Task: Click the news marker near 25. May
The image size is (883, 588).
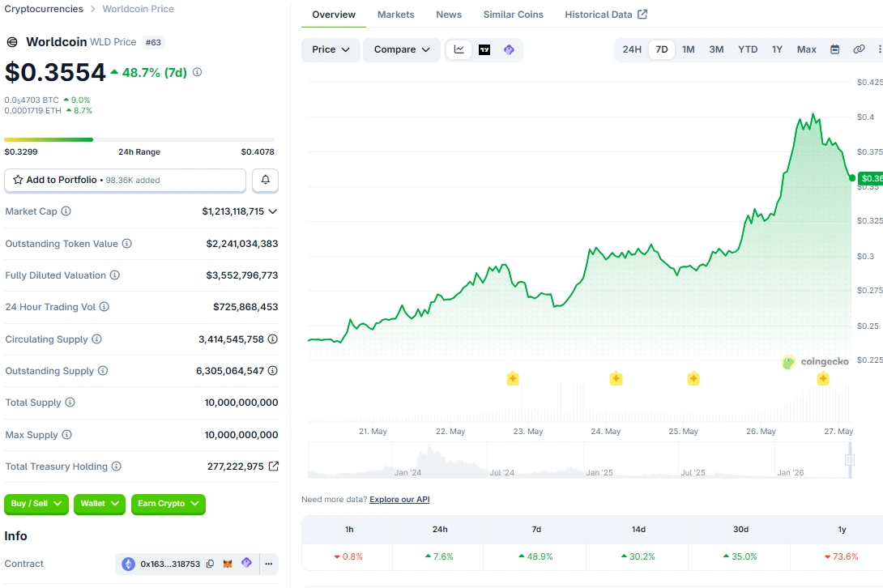Action: click(x=693, y=378)
